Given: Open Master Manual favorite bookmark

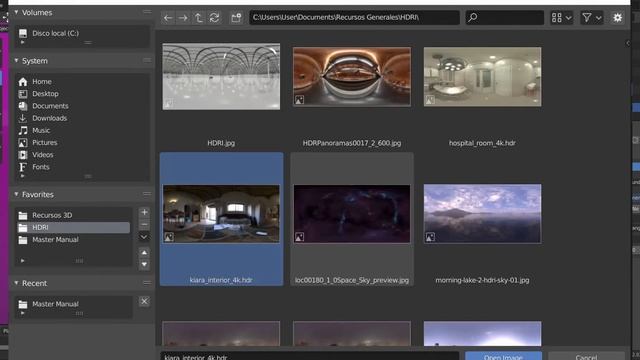Looking at the screenshot, I should [73, 240].
